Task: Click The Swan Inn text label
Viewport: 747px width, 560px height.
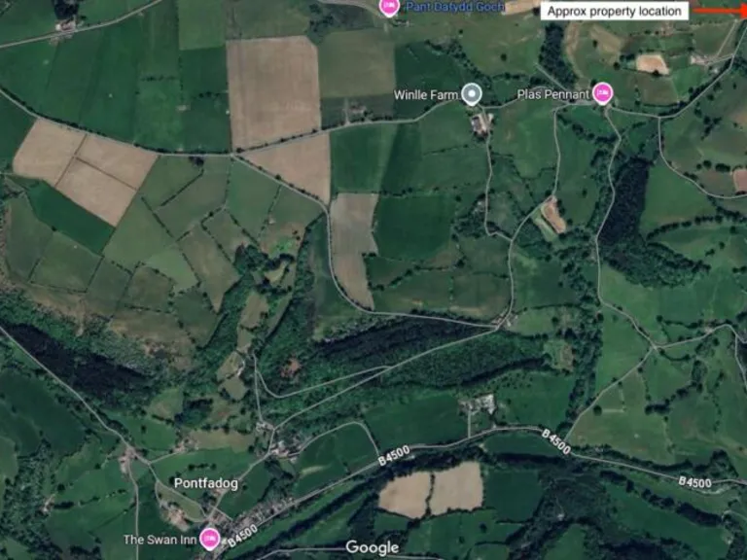Action: (160, 540)
